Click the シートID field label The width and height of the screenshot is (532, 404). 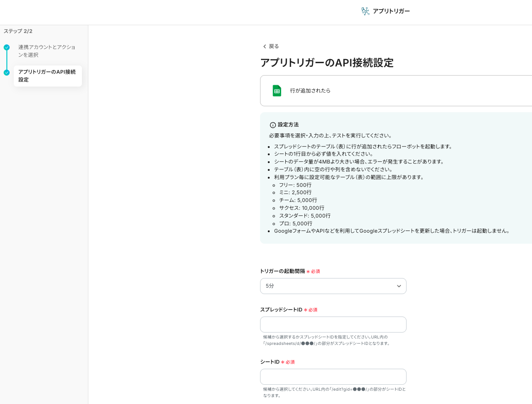270,362
